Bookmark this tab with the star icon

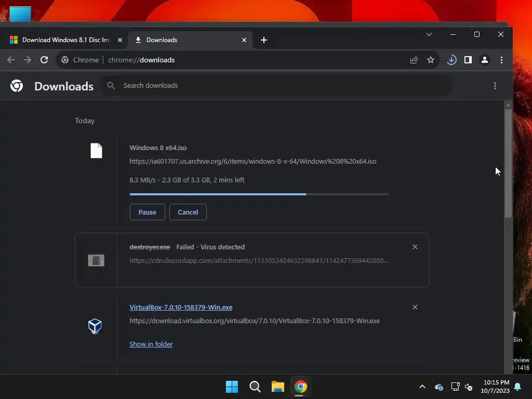[431, 60]
